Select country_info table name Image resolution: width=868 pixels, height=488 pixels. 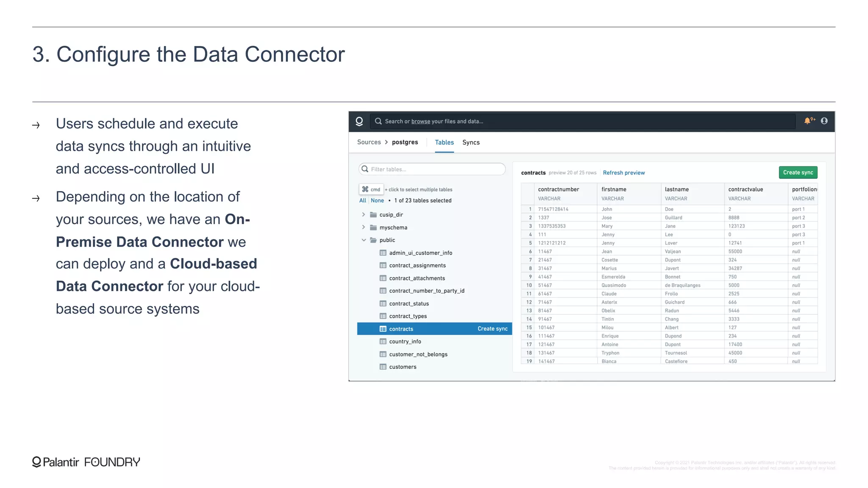[405, 341]
